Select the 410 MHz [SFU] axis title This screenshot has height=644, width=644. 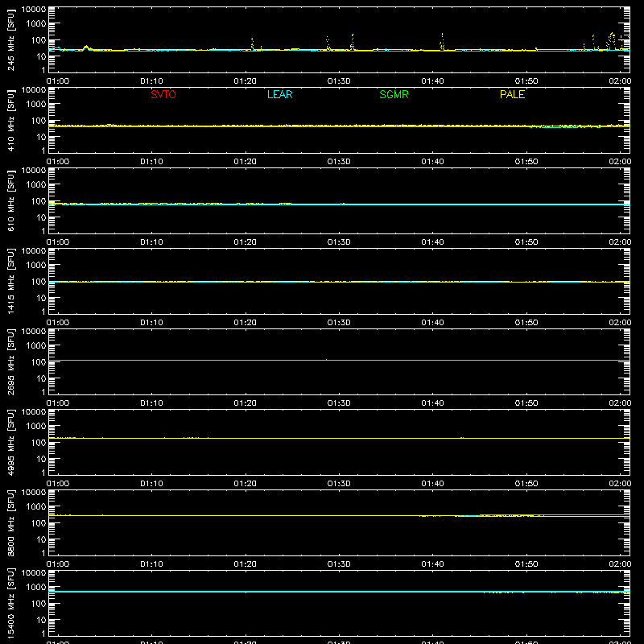tap(11, 120)
